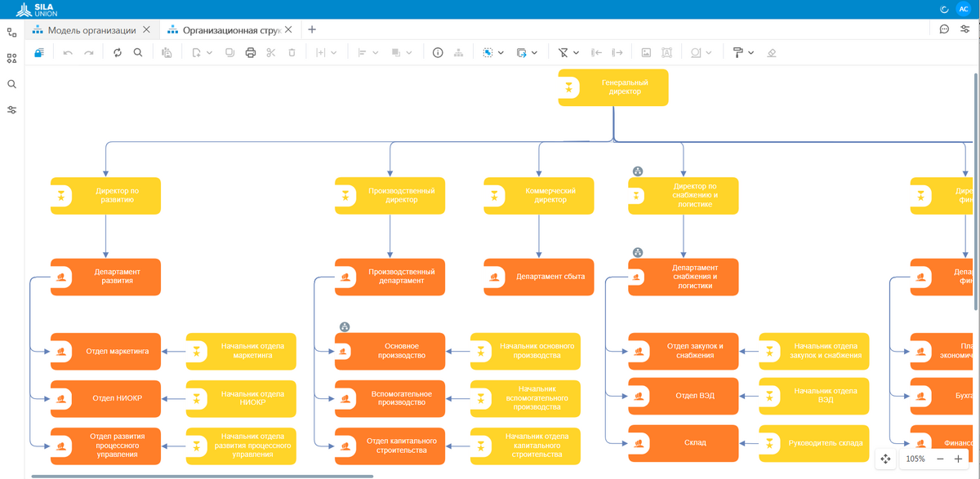Close the Организационная структура tab
This screenshot has width=980, height=479.
click(289, 29)
